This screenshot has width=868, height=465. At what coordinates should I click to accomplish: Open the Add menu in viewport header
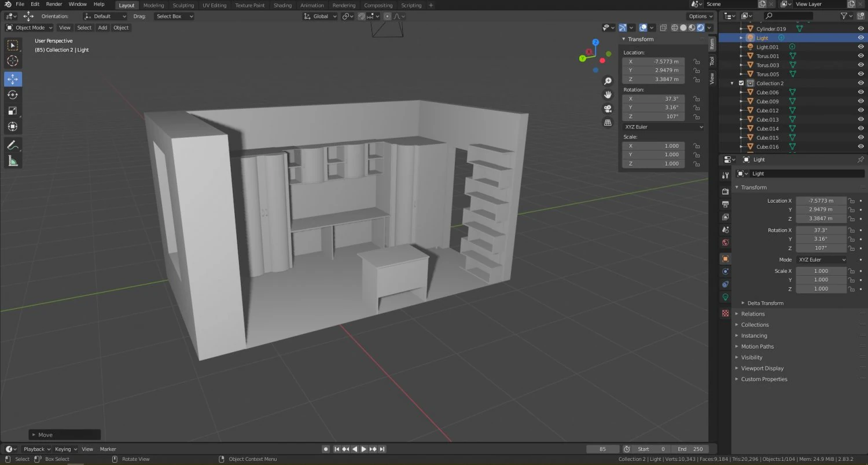pyautogui.click(x=102, y=28)
